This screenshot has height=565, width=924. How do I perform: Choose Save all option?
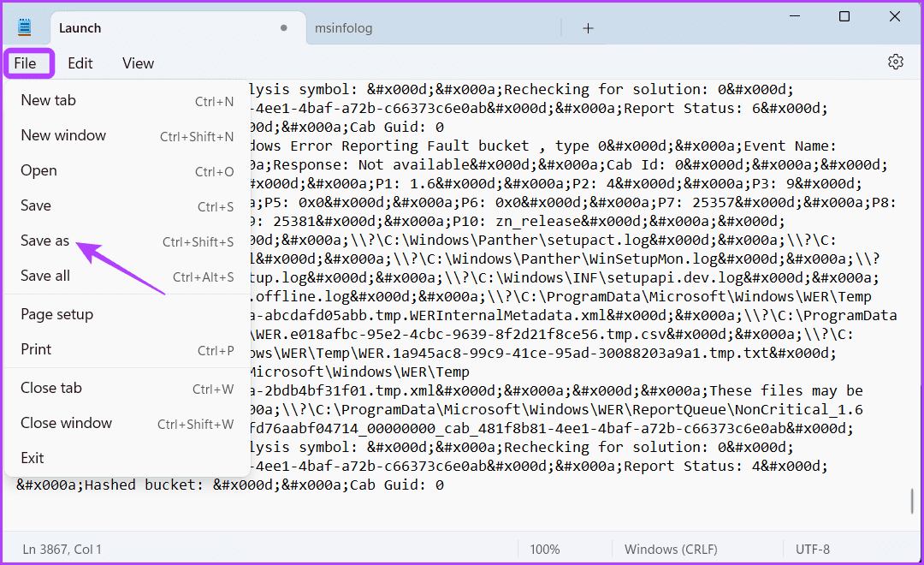[127, 276]
